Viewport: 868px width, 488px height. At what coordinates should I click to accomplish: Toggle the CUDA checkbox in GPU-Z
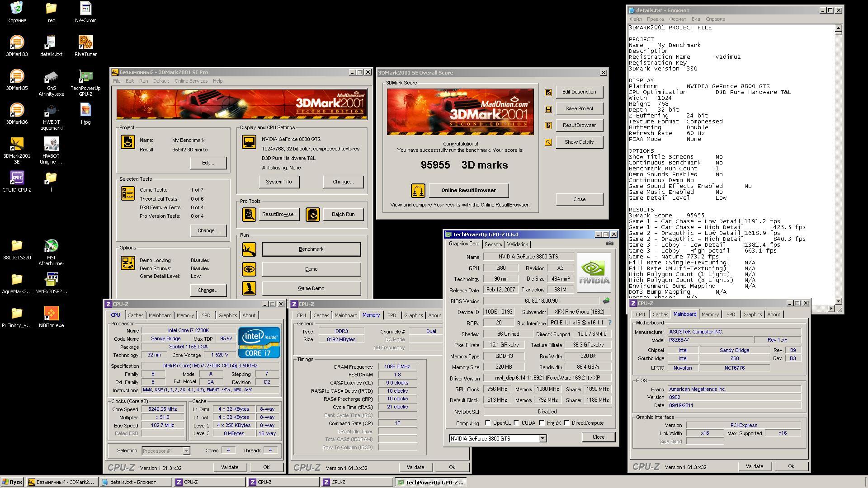[x=516, y=423]
